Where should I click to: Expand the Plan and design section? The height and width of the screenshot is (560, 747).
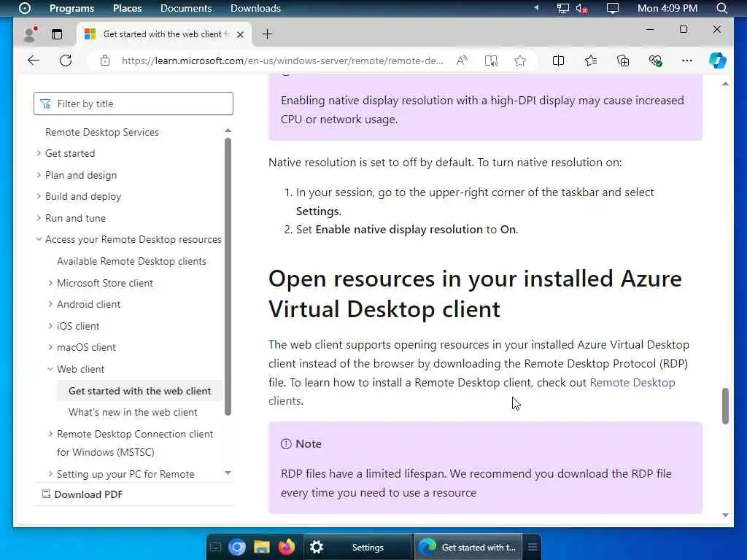tap(39, 175)
